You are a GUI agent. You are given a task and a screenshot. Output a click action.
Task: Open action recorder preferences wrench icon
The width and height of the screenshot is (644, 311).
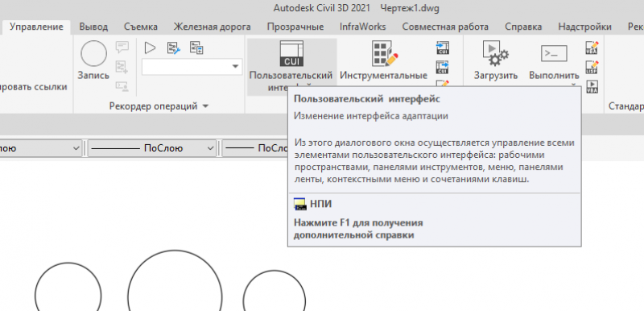[x=174, y=48]
